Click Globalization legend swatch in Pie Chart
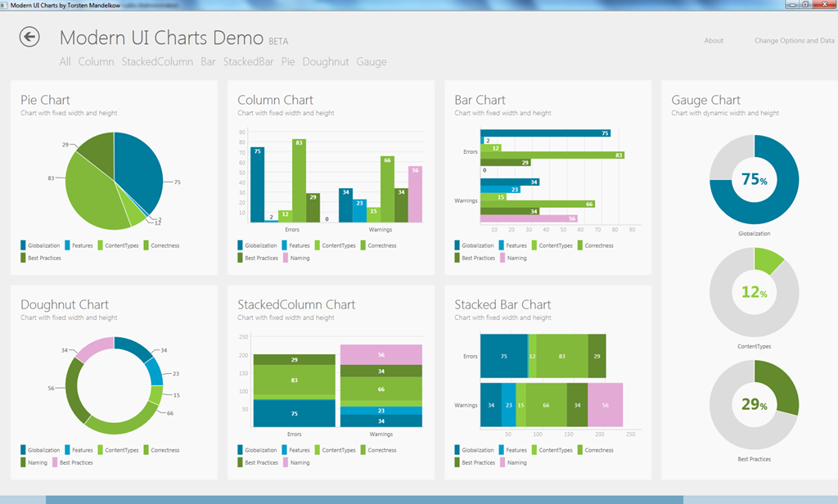 point(24,245)
